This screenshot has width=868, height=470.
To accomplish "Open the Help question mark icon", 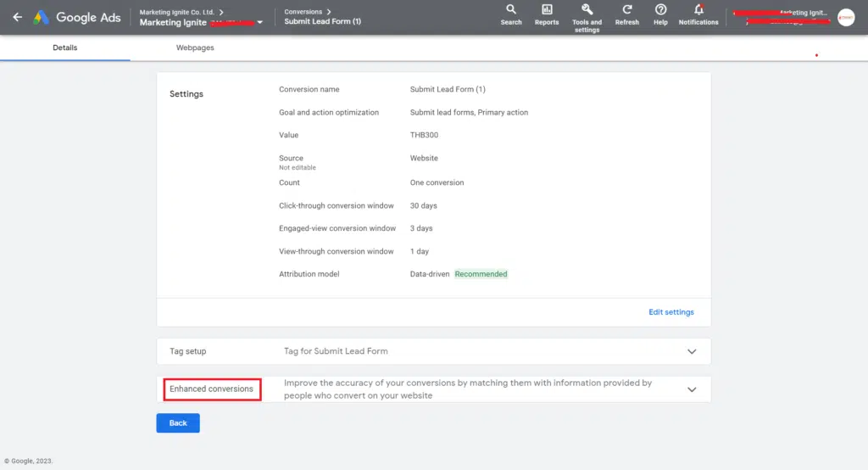I will point(660,10).
